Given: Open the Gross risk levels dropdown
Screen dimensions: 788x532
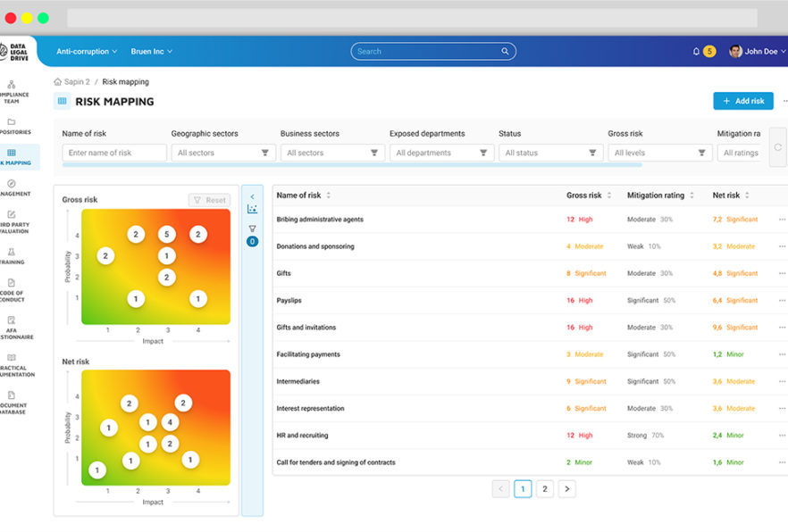Looking at the screenshot, I should [659, 152].
